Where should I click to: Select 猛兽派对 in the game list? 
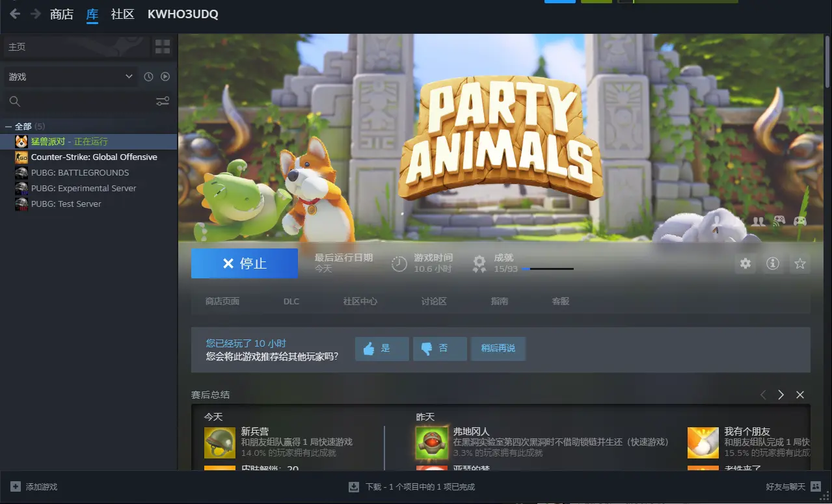coord(89,141)
